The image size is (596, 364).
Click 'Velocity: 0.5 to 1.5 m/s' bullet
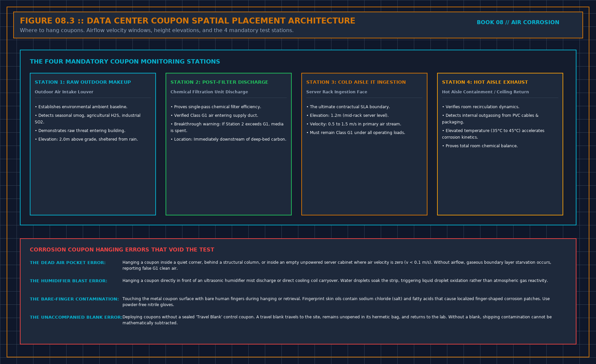pyautogui.click(x=354, y=124)
